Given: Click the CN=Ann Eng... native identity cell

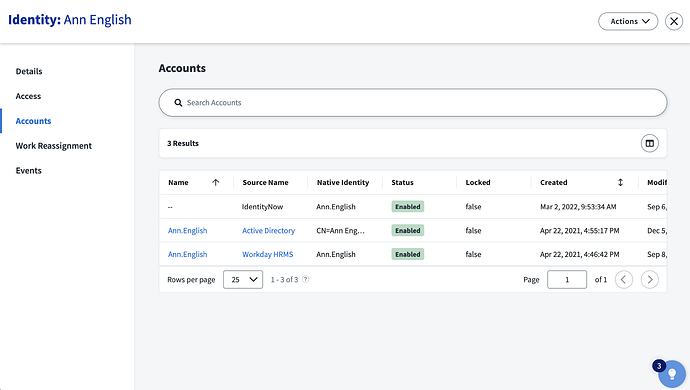Looking at the screenshot, I should (x=340, y=231).
